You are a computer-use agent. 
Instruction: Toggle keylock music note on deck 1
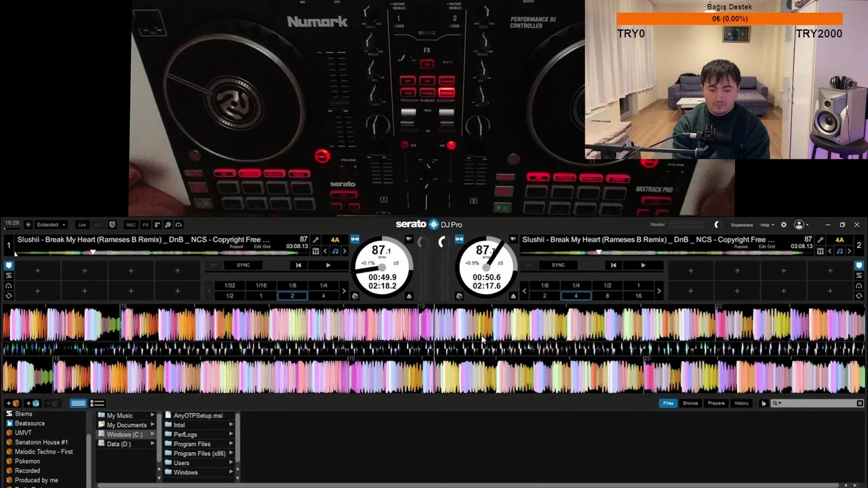(x=335, y=251)
